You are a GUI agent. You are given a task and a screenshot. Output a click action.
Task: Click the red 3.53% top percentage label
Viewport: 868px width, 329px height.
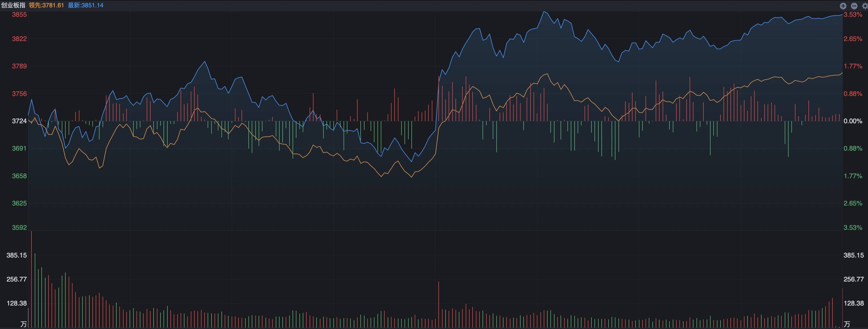coord(853,15)
